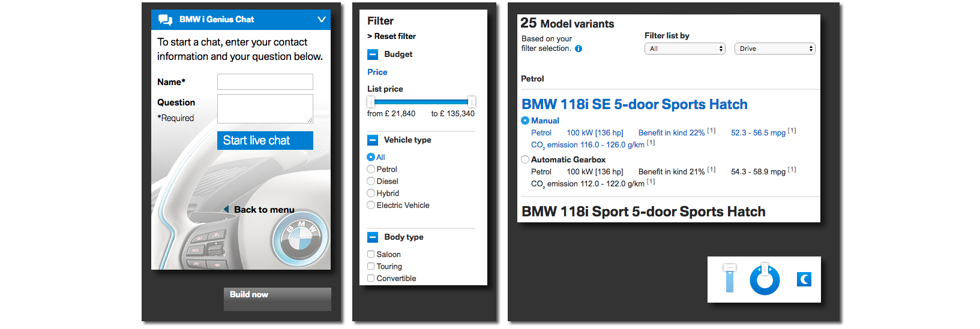Click the crescent moon icon button
The image size is (980, 329).
point(804,279)
